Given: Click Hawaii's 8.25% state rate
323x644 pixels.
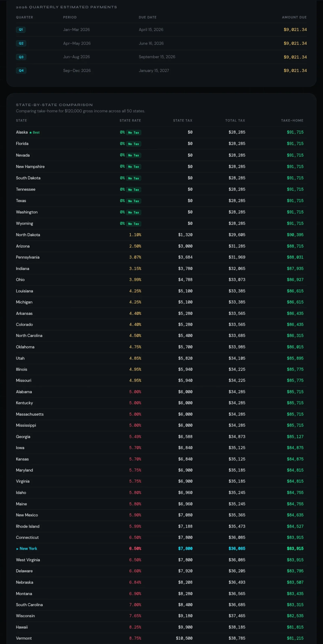Looking at the screenshot, I should pos(135,627).
